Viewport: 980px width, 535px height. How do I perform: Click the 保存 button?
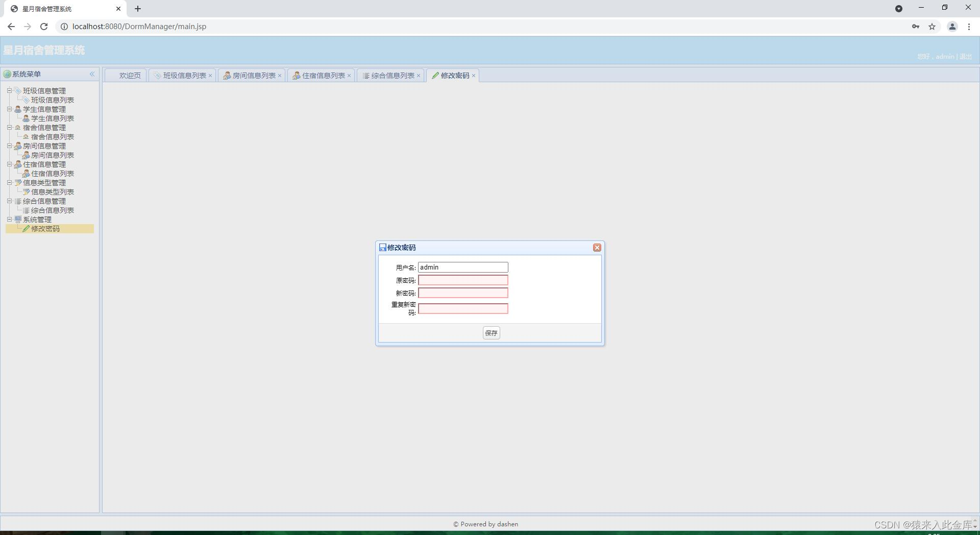[492, 333]
